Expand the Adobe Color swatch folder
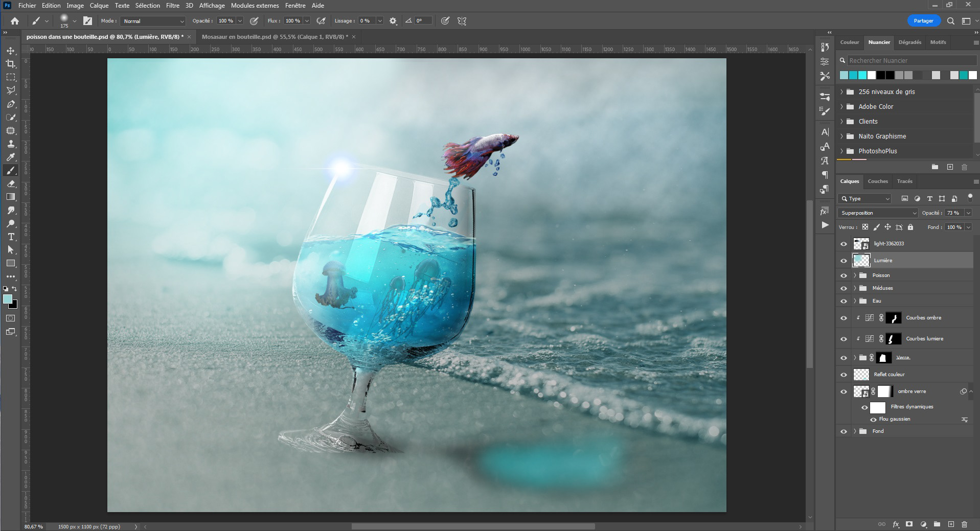 pos(841,107)
